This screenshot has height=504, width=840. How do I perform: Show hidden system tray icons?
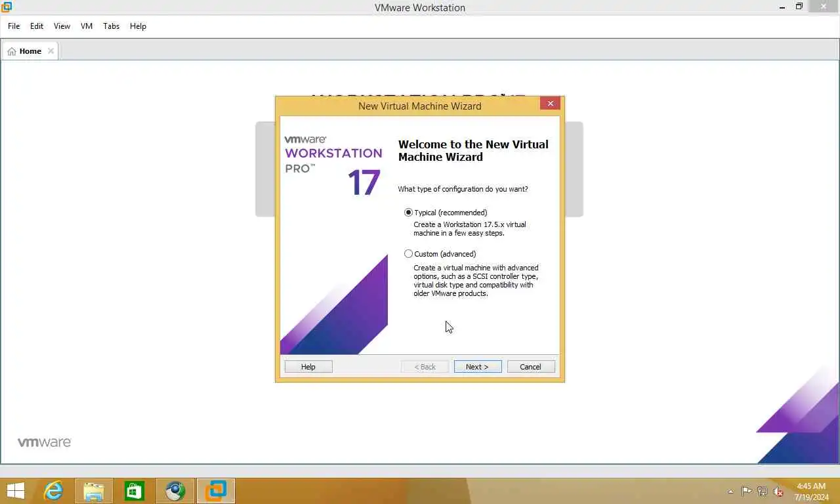[731, 492]
